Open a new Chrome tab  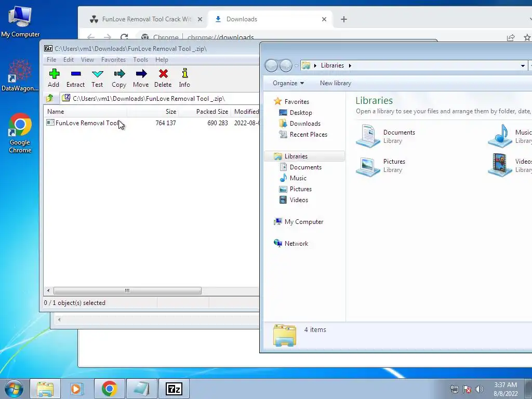[x=344, y=19]
